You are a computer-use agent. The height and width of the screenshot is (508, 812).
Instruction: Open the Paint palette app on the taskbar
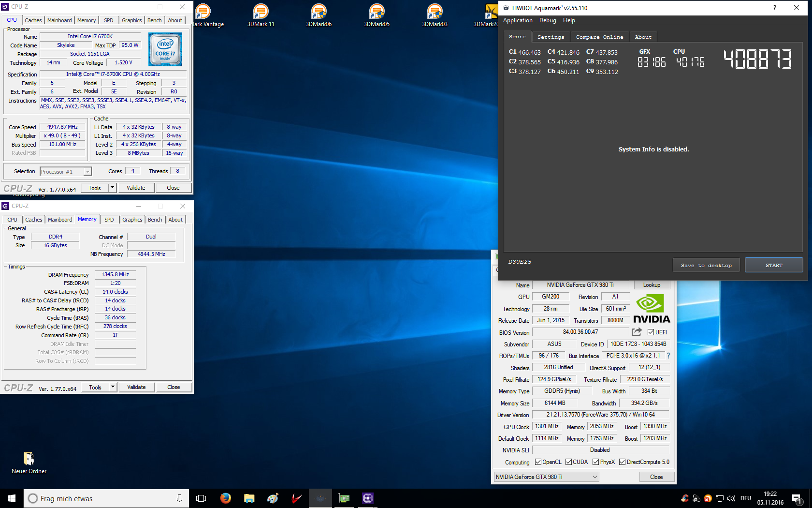point(273,498)
